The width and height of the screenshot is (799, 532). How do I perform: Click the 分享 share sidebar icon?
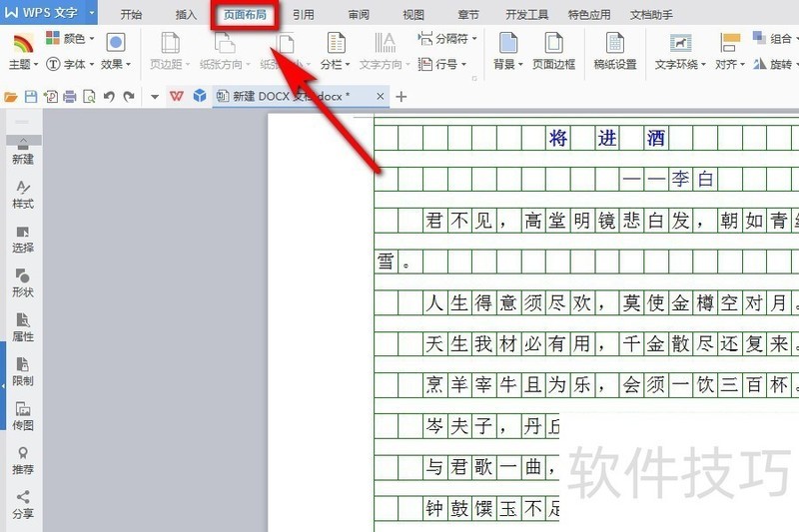point(23,504)
